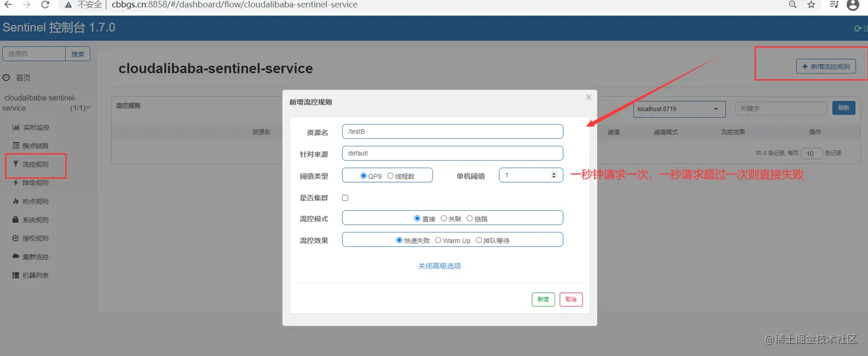
Task: Click the browser address bar URL
Action: pyautogui.click(x=234, y=5)
